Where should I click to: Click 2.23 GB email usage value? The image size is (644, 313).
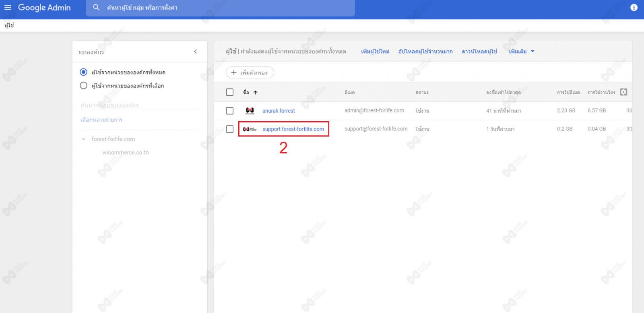point(566,110)
